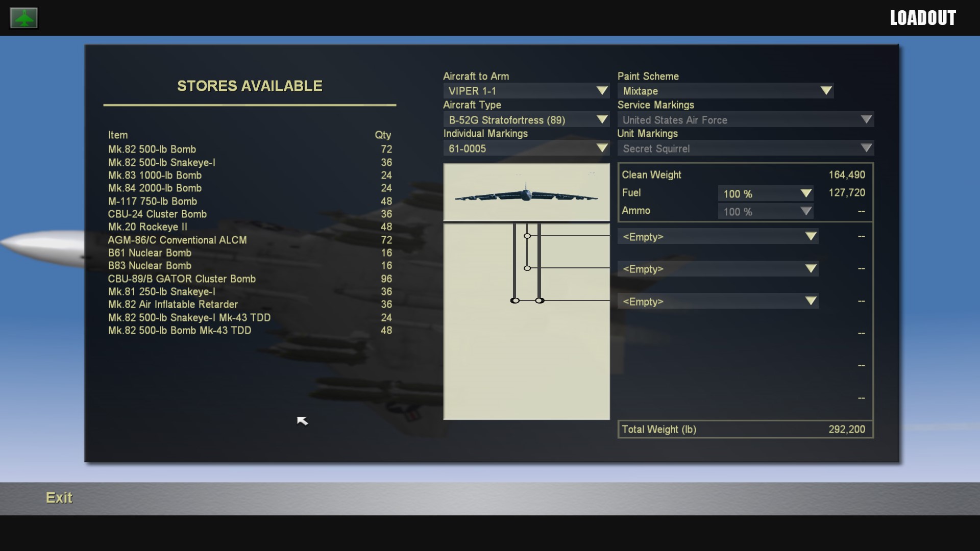The width and height of the screenshot is (980, 551).
Task: Click the Item column header
Action: click(118, 135)
